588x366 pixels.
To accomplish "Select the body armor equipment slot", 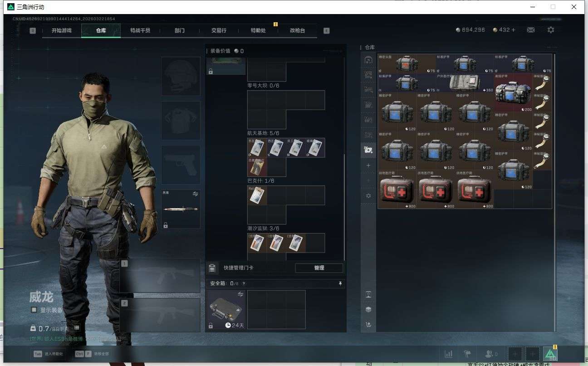I will tap(181, 120).
